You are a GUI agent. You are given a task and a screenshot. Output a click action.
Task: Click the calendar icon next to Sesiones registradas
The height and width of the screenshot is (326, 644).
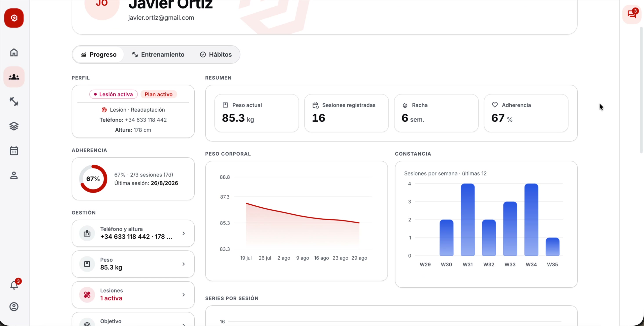(315, 105)
